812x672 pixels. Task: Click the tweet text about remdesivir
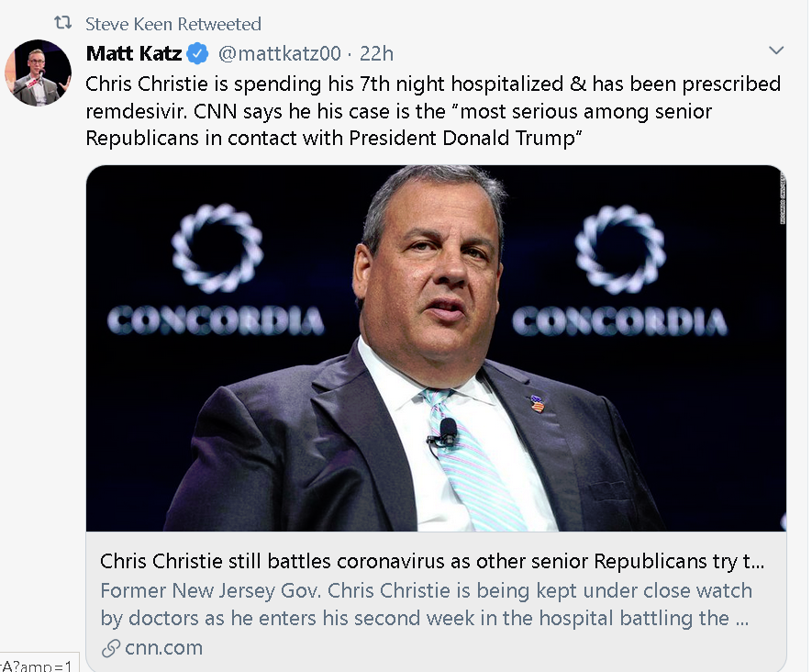pos(433,111)
